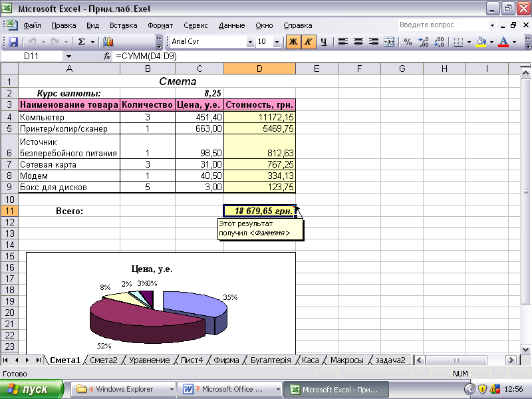Switch to the Смета2 sheet tab
The width and height of the screenshot is (532, 399).
(x=104, y=360)
